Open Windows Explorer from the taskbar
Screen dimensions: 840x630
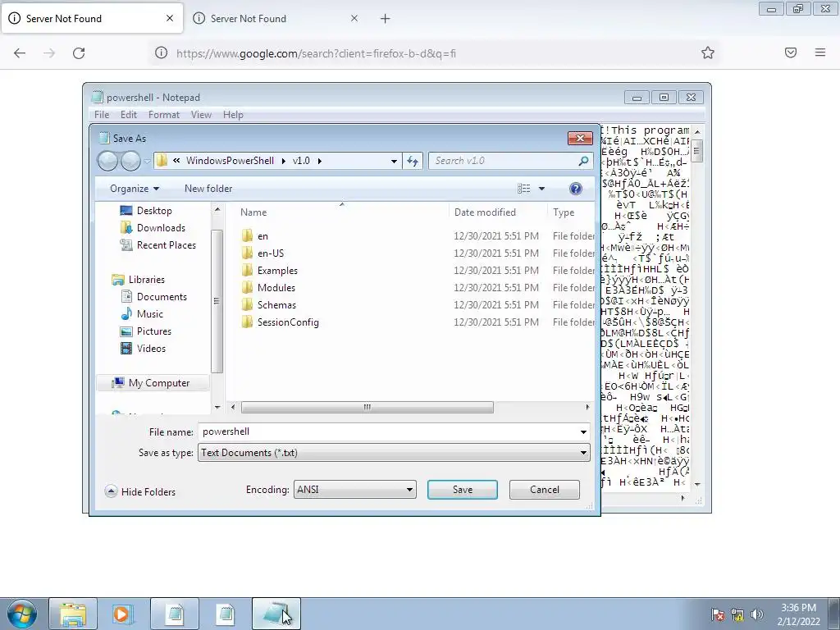point(73,614)
